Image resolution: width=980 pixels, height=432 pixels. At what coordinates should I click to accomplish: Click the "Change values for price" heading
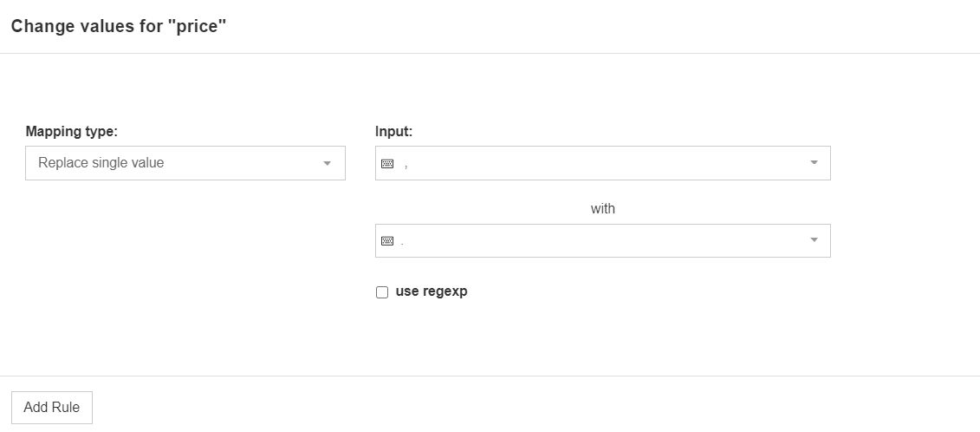tap(118, 26)
